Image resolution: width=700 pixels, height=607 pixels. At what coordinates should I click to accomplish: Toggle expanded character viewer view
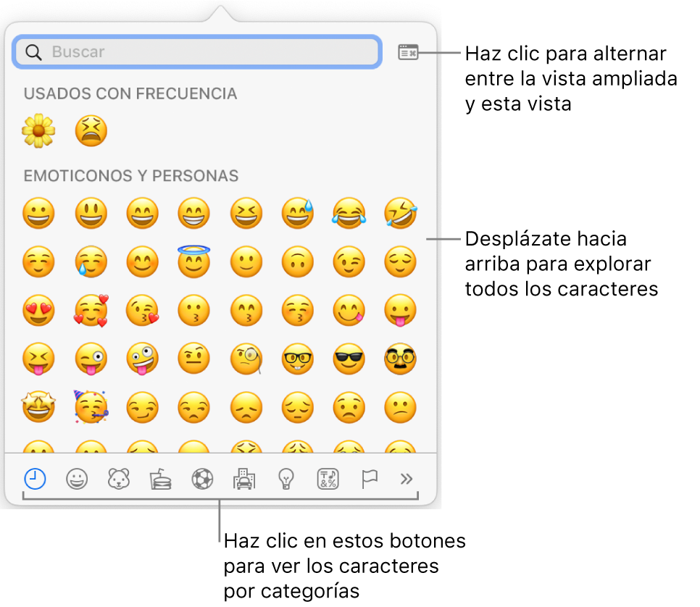click(408, 52)
